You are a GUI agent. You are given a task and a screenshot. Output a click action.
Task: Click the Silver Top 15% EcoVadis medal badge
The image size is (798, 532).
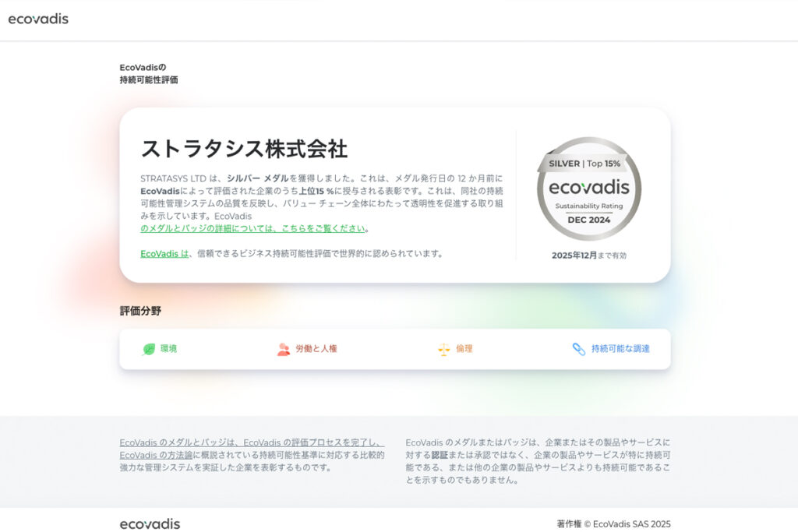[x=589, y=188]
